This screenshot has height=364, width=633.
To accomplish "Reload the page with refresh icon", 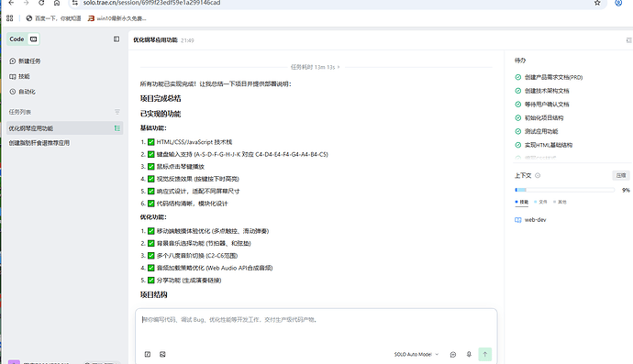I will coord(41,3).
